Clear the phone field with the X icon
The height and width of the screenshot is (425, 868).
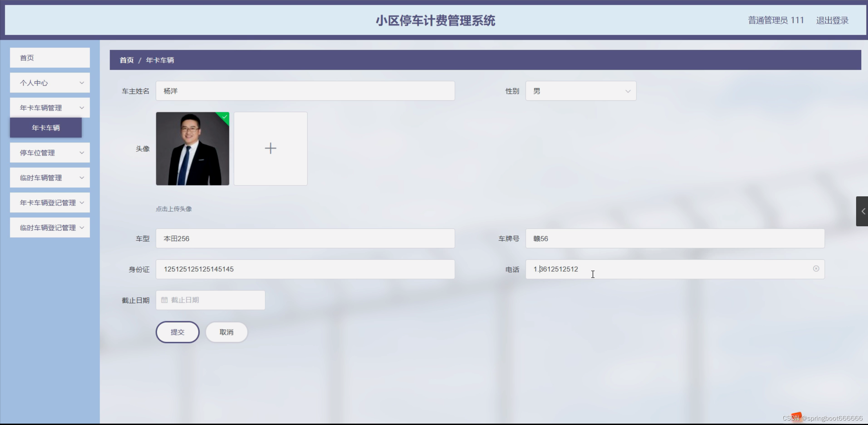pos(816,269)
